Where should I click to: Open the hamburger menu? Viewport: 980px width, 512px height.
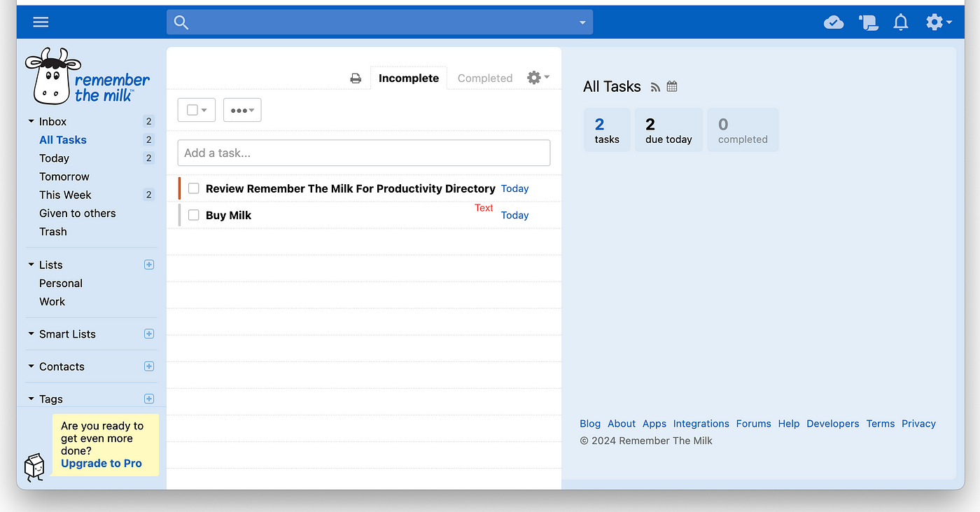click(41, 22)
